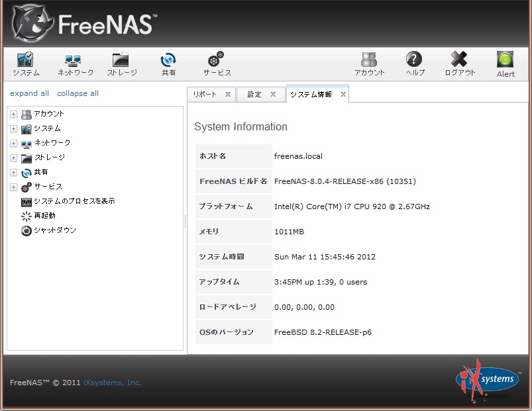The height and width of the screenshot is (411, 532).
Task: Click the Intel(R) Core(TM) i7 platform value
Action: pos(352,206)
